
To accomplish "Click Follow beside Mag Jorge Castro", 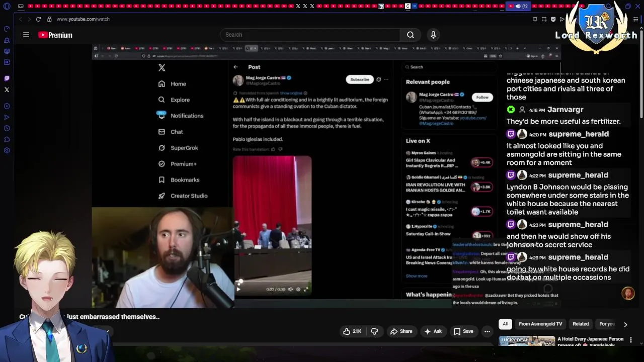I will point(482,97).
